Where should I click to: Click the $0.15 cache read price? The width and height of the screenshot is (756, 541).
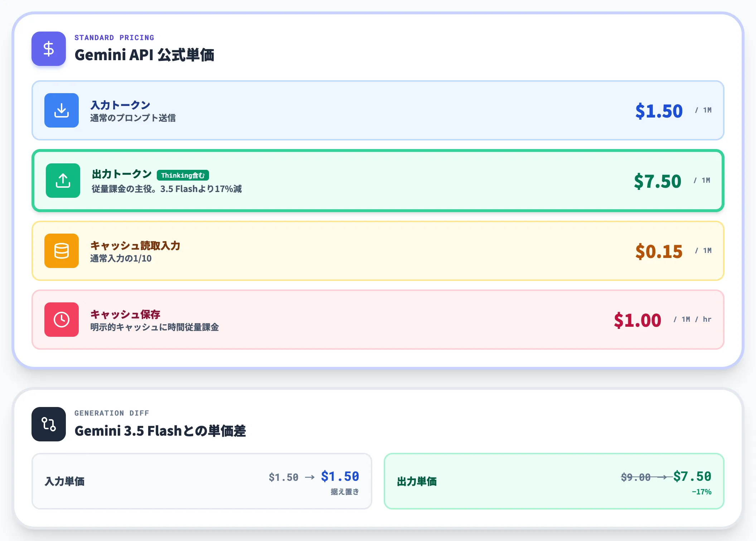click(659, 252)
